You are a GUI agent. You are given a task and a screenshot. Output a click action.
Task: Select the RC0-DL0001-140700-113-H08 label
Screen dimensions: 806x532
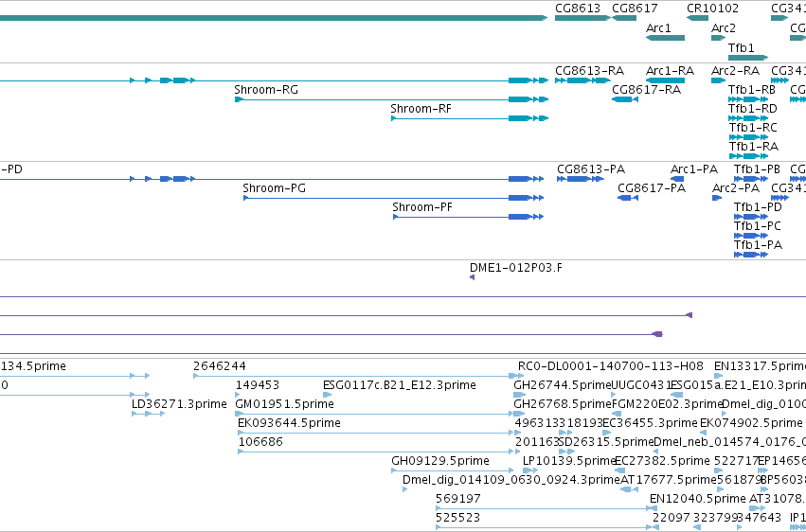tap(610, 366)
